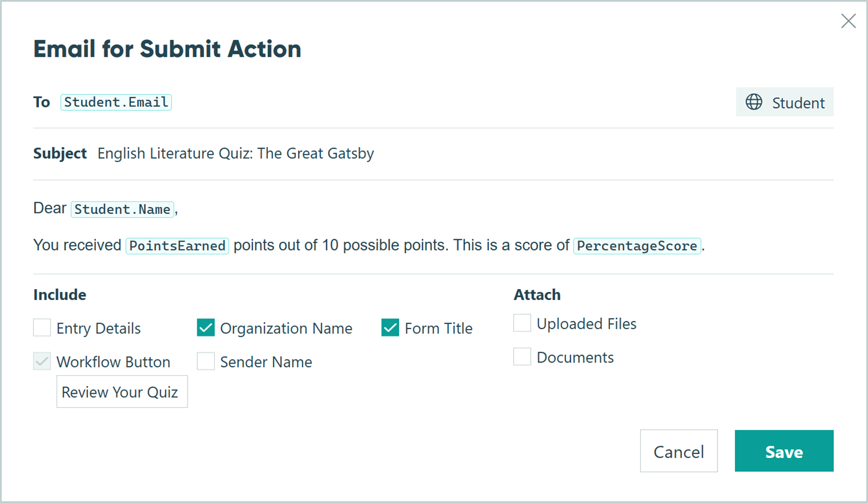Enable the Sender Name checkbox
This screenshot has width=868, height=503.
coord(205,361)
